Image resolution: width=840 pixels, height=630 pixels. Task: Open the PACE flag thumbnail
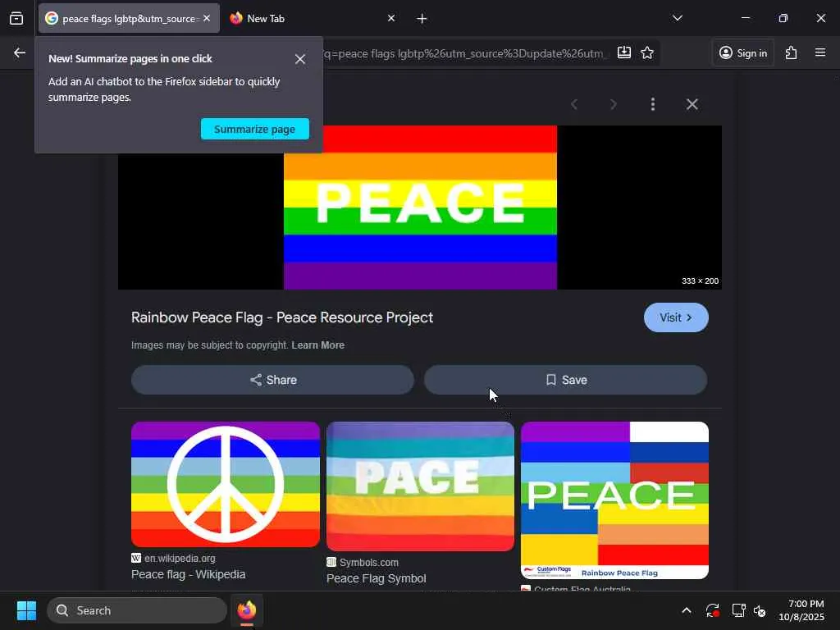pos(420,486)
